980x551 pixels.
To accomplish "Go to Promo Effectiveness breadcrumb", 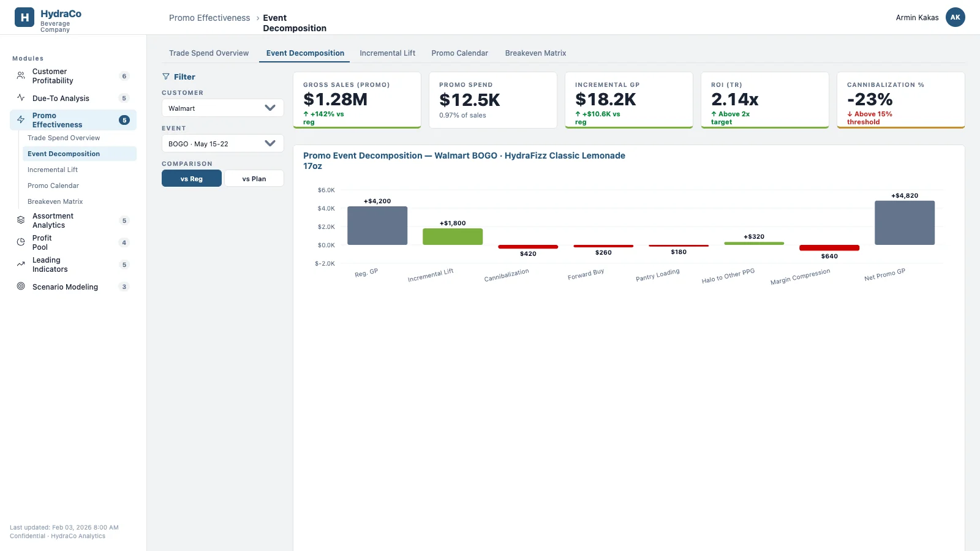I will point(209,18).
